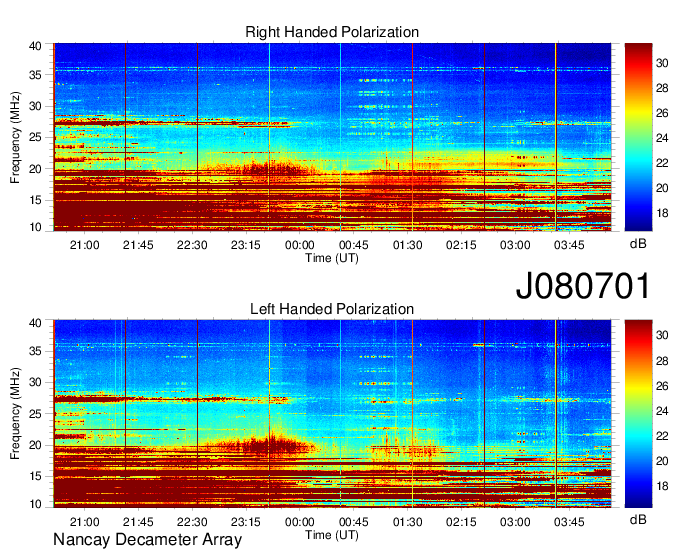680x552 pixels.
Task: Click the 15 MHz frequency tick on Left Handed plot
Action: pyautogui.click(x=36, y=476)
